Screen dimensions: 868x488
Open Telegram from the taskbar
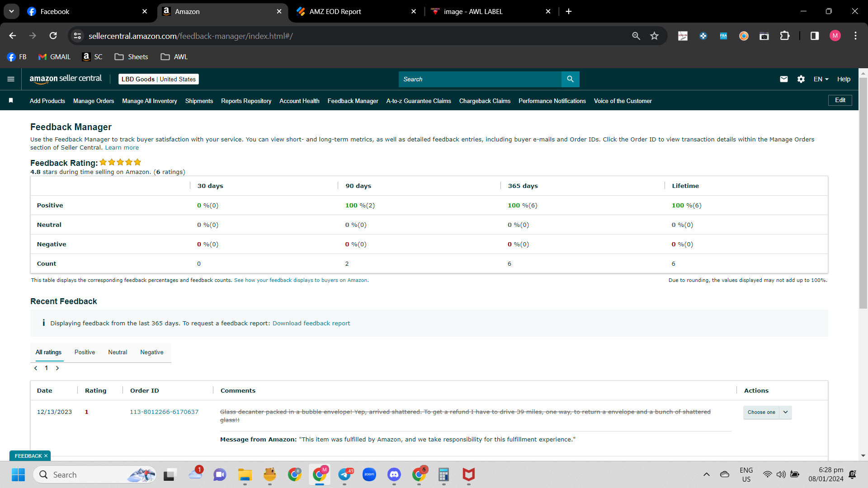coord(345,474)
